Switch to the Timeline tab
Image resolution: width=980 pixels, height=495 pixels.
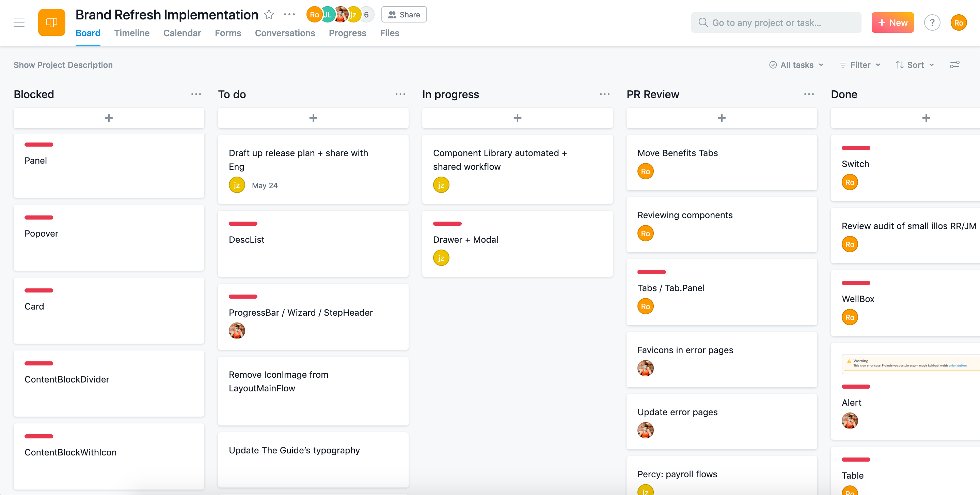(132, 33)
